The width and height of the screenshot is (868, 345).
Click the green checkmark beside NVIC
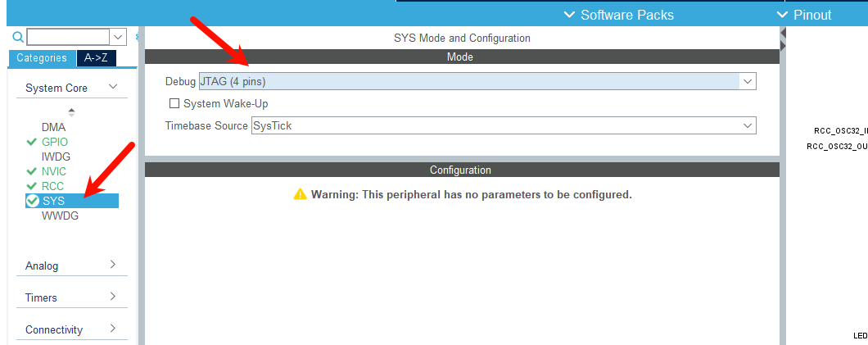pyautogui.click(x=32, y=171)
